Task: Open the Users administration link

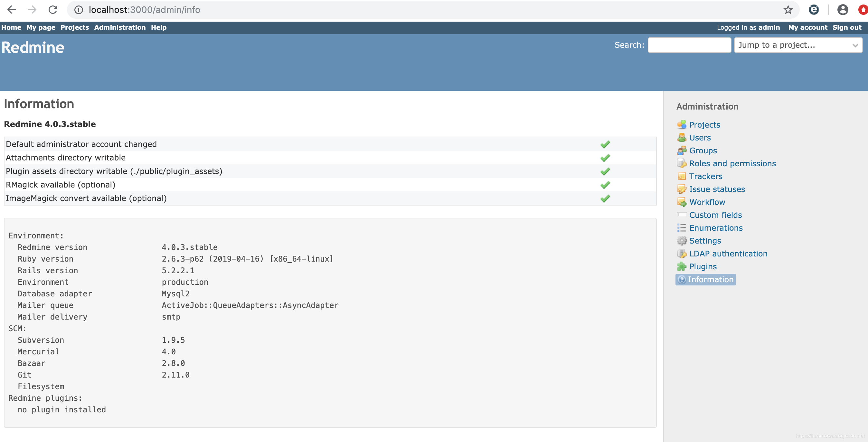Action: 700,138
